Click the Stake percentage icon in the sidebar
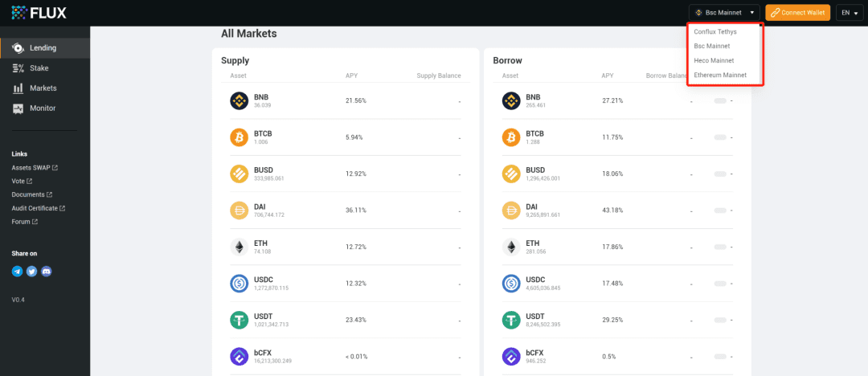The width and height of the screenshot is (868, 376). tap(18, 68)
